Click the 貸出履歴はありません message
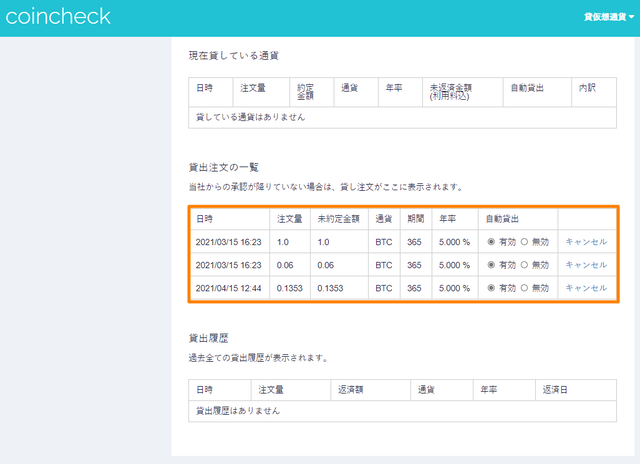This screenshot has height=464, width=640. [238, 411]
